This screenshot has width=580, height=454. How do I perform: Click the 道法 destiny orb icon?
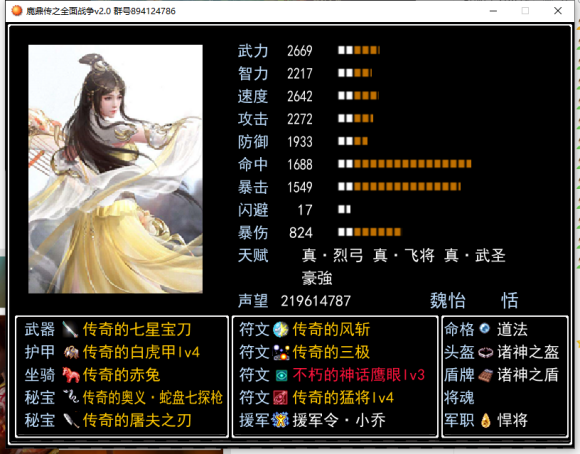pyautogui.click(x=485, y=329)
